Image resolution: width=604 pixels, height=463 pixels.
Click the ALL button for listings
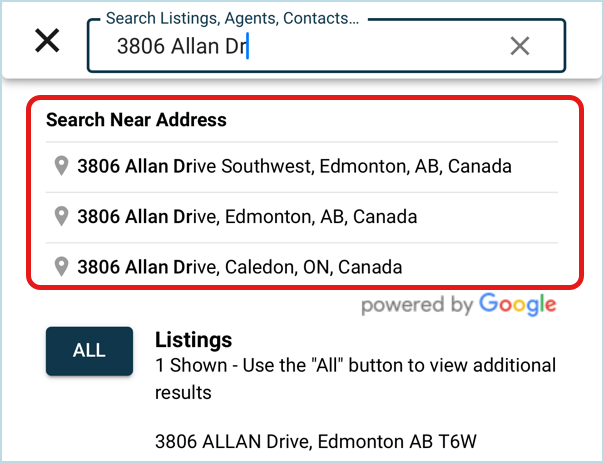pos(89,351)
